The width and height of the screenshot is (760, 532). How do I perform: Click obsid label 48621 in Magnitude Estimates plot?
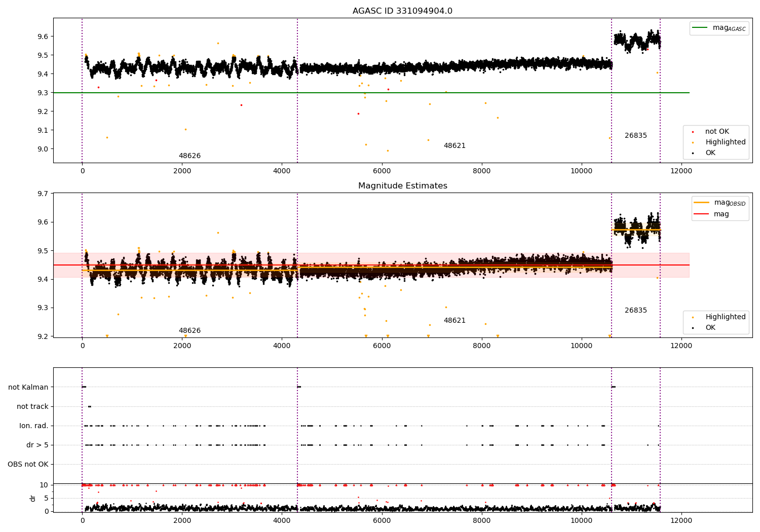[x=454, y=321]
